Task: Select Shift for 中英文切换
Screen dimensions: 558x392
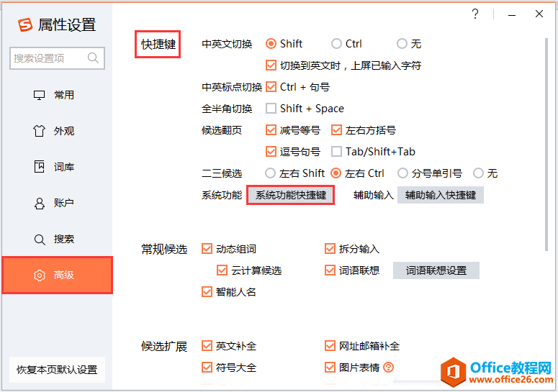Action: [271, 44]
